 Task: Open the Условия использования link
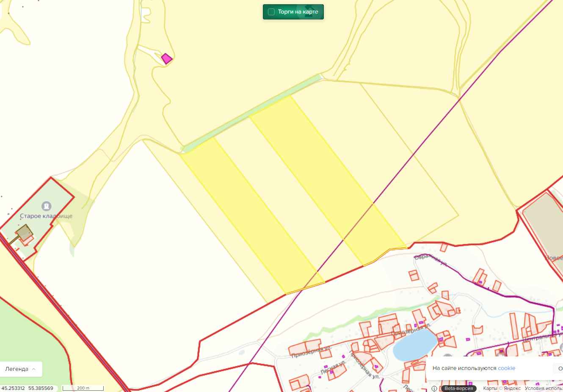[544, 388]
